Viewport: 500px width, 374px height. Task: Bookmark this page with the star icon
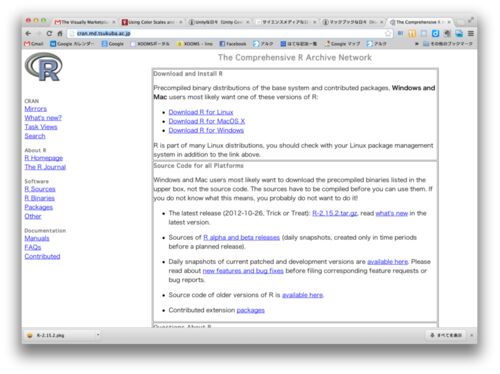click(x=388, y=33)
